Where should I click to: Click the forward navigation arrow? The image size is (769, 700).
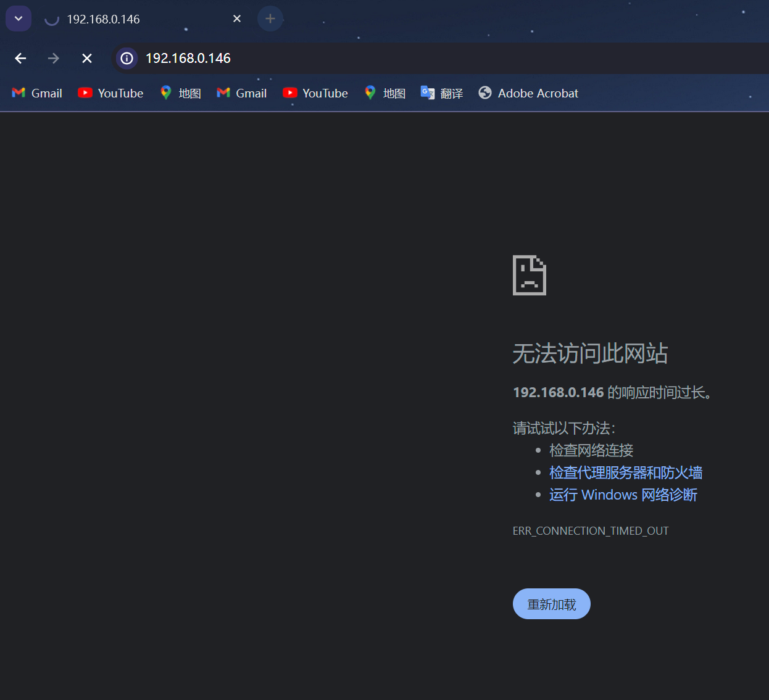pyautogui.click(x=54, y=59)
